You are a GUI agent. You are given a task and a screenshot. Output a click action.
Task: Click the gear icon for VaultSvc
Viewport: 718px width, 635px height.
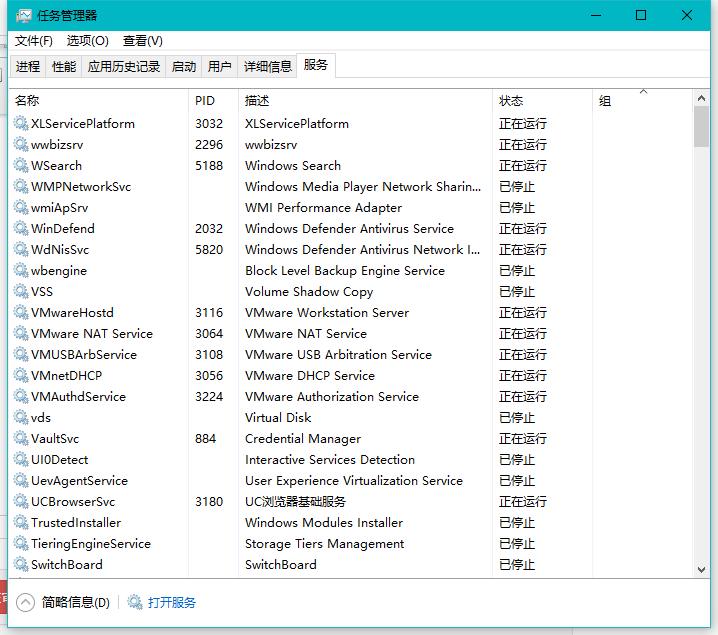tap(21, 439)
